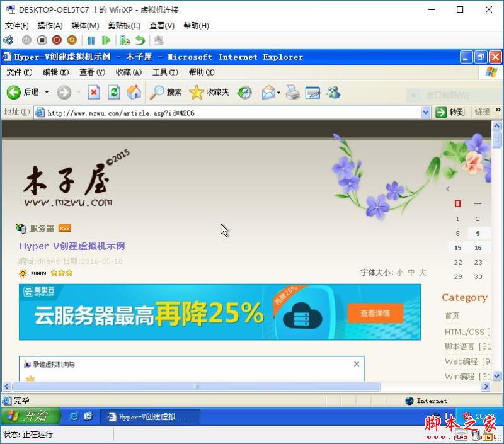Viewport: 504px width, 444px height.
Task: Click the vertical scrollbar down arrow
Action: (496, 376)
